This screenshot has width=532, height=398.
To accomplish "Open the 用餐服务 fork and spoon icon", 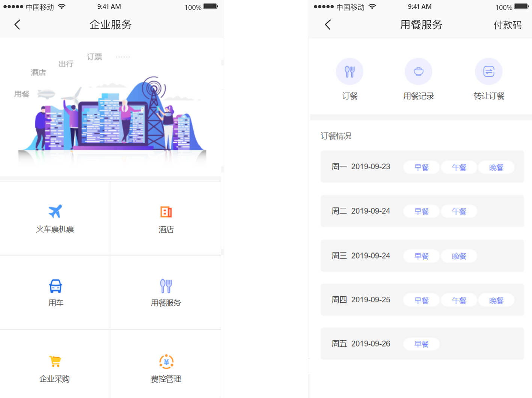I will point(166,286).
